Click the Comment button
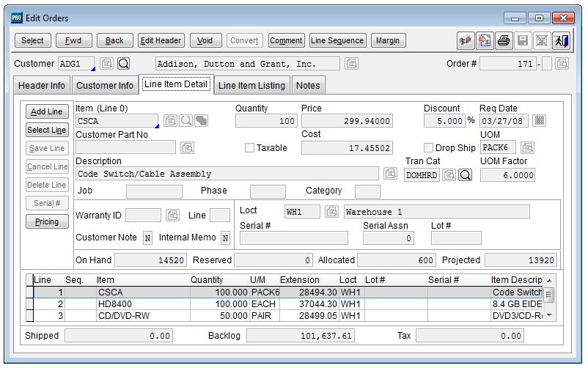This screenshot has height=368, width=588. click(x=286, y=40)
